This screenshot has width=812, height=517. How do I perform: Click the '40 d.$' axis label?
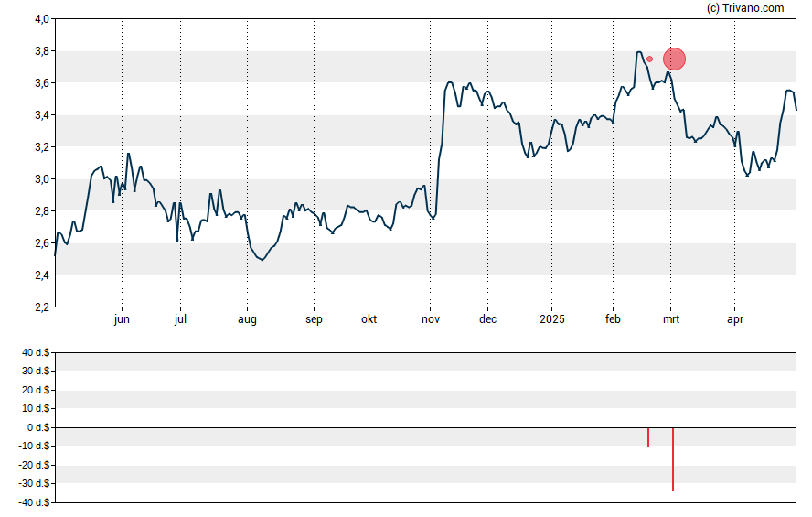[36, 353]
